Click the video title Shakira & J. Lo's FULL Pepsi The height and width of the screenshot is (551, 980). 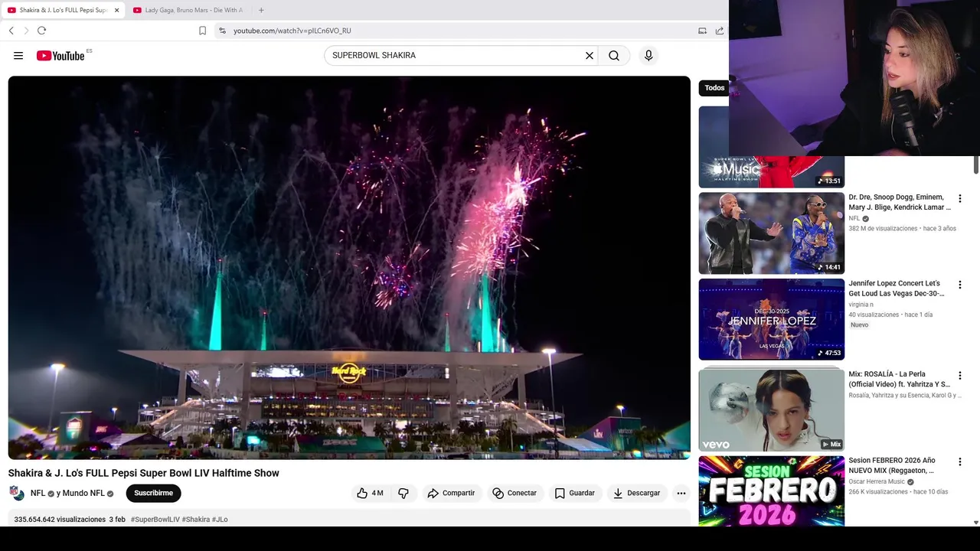143,473
